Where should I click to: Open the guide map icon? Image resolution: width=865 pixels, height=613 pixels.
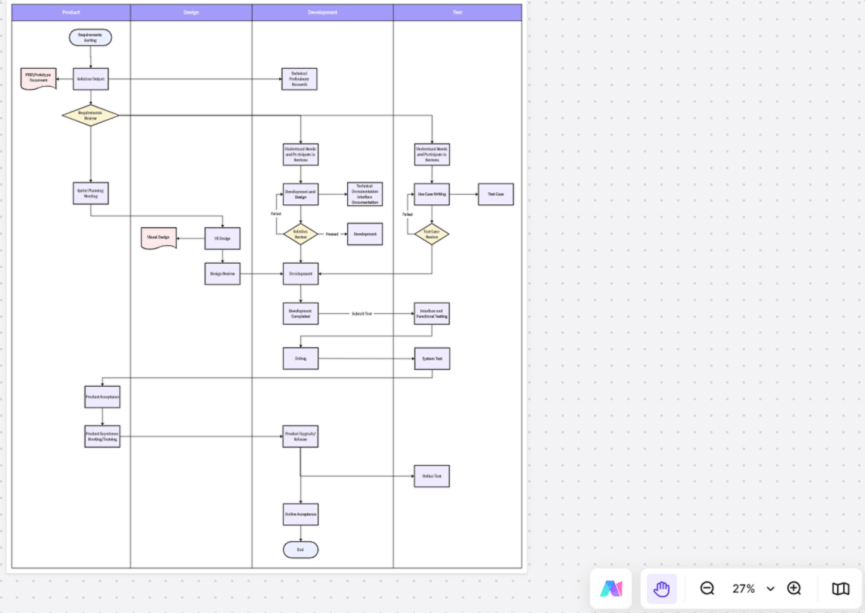click(x=840, y=589)
